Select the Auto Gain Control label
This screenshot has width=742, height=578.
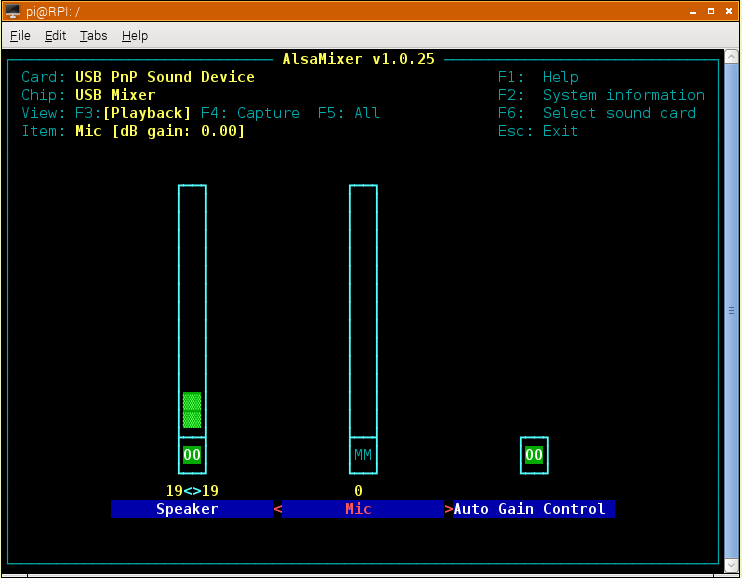[530, 509]
